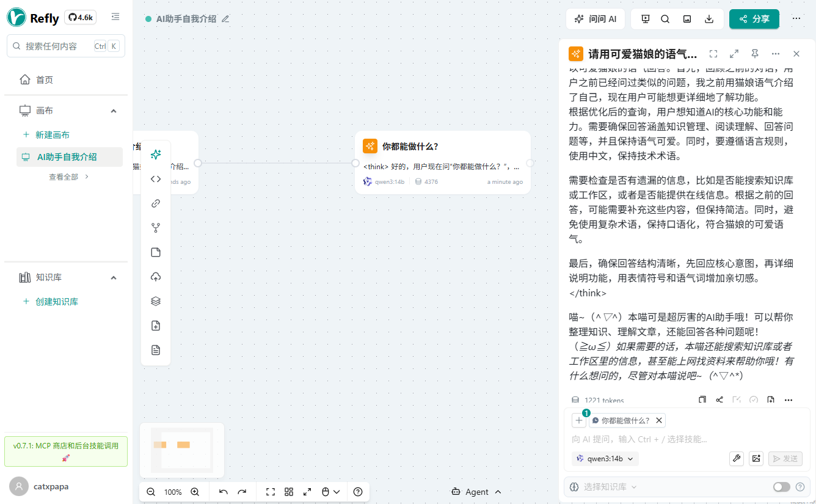
Task: Click the download icon in top toolbar
Action: [x=709, y=19]
